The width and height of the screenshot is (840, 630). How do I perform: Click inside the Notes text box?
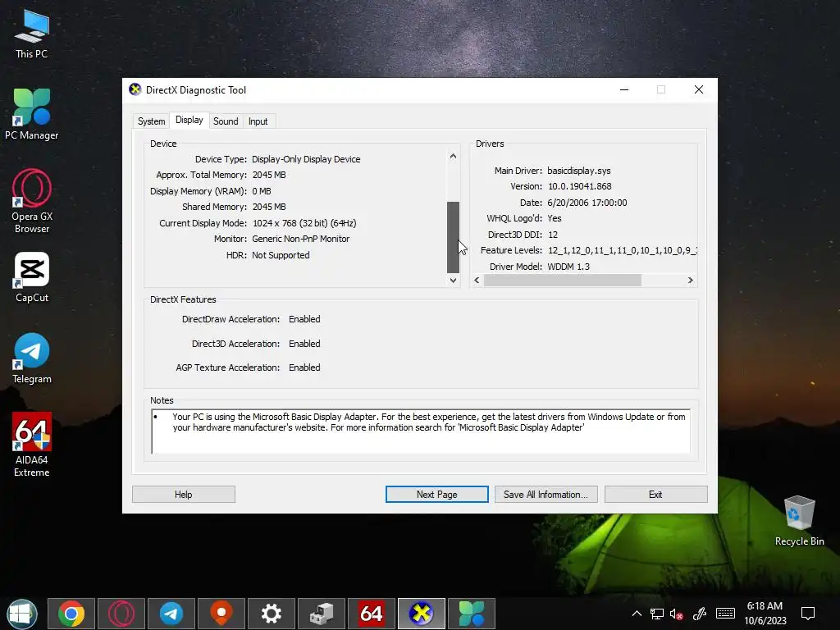tap(421, 431)
